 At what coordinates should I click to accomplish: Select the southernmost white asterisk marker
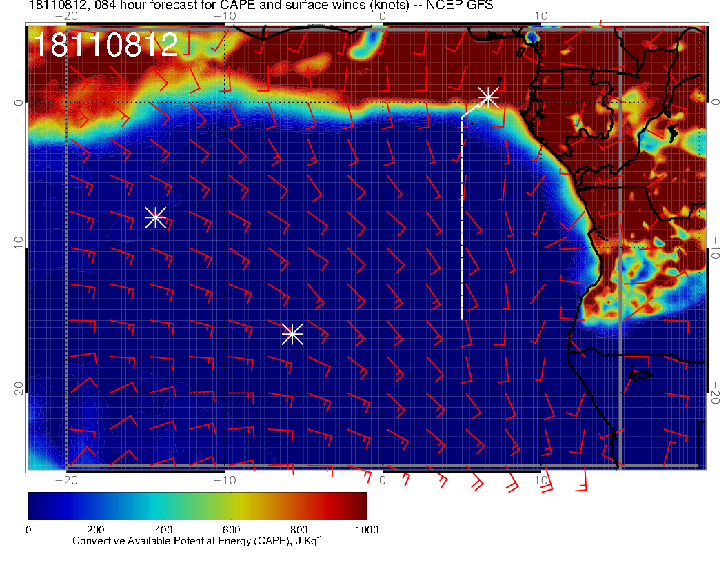pyautogui.click(x=292, y=334)
